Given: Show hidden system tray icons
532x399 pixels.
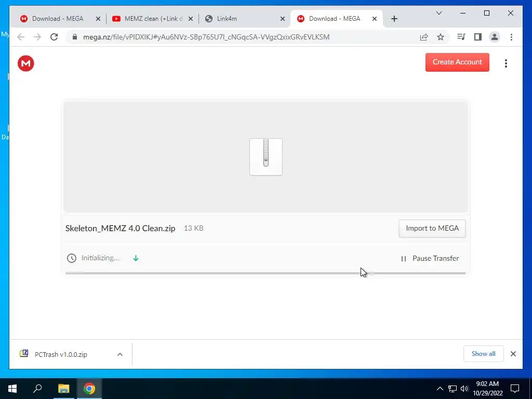Looking at the screenshot, I should point(440,389).
